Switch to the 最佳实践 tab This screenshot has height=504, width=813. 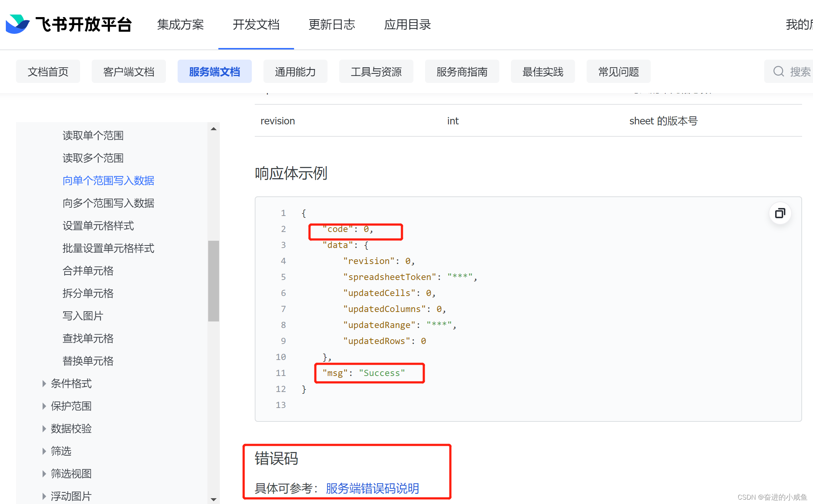543,72
